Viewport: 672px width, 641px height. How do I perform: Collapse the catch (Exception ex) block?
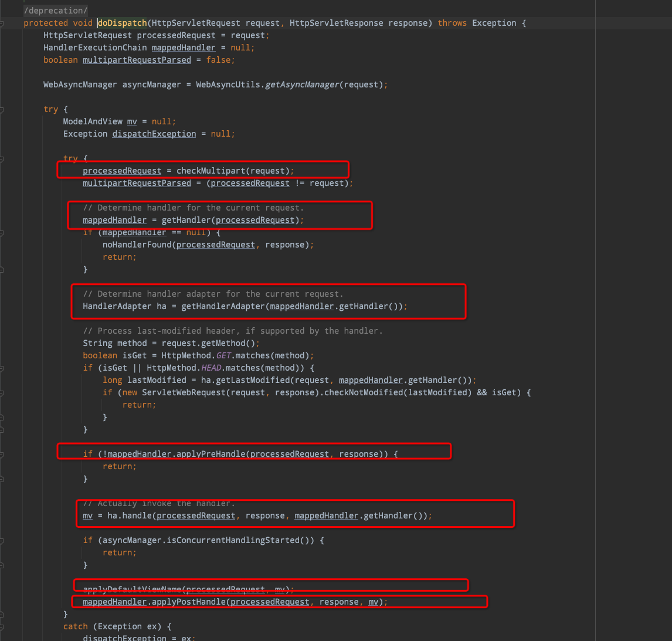click(2, 627)
